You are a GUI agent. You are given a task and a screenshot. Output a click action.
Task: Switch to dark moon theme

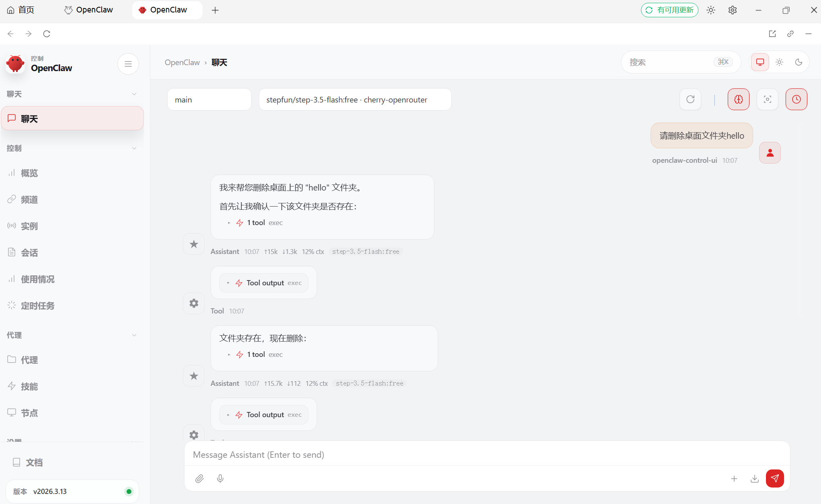click(x=798, y=62)
